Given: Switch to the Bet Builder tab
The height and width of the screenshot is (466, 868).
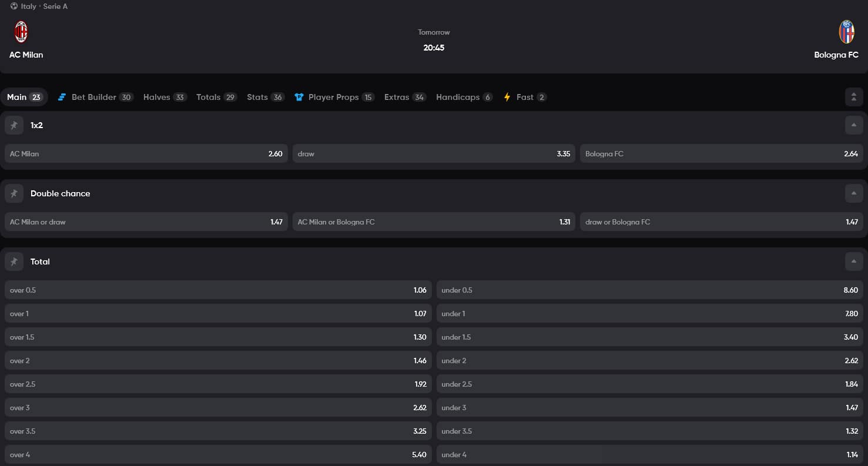Looking at the screenshot, I should click(96, 97).
